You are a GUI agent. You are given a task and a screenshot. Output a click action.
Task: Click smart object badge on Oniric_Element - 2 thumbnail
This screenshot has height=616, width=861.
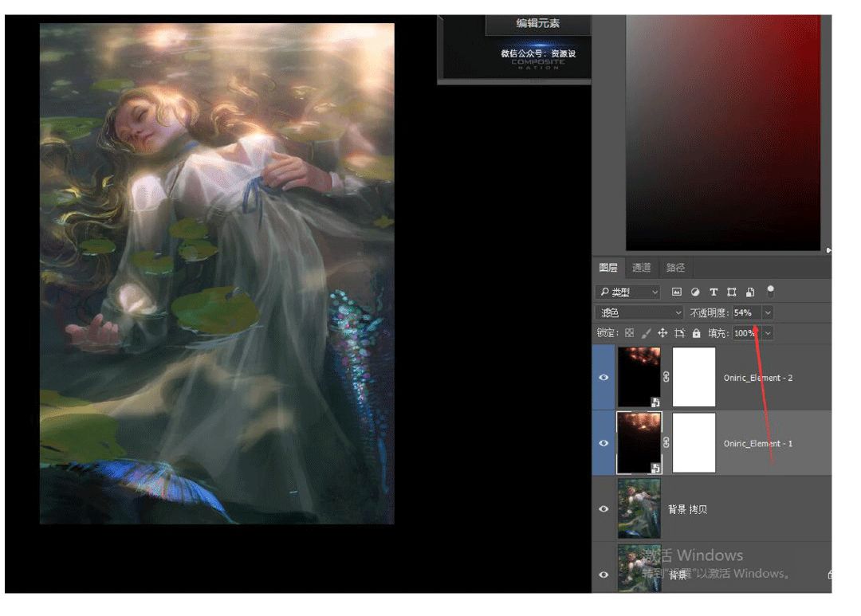click(x=655, y=402)
